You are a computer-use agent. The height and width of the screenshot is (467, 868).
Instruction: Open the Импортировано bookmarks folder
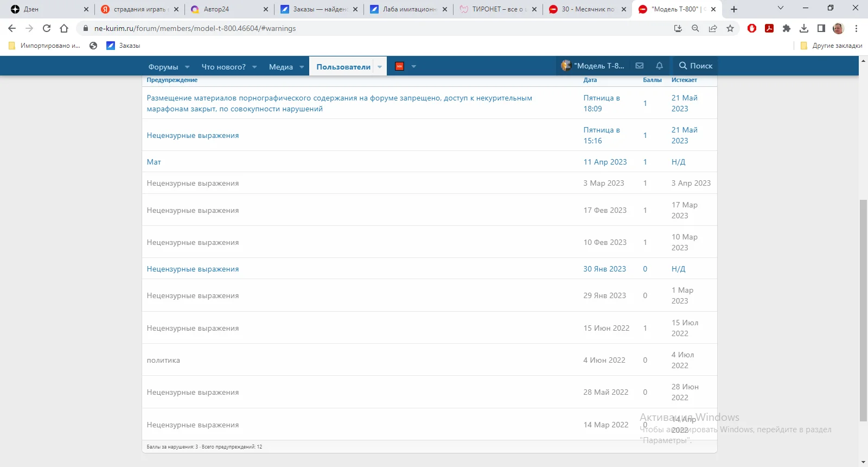click(x=44, y=46)
